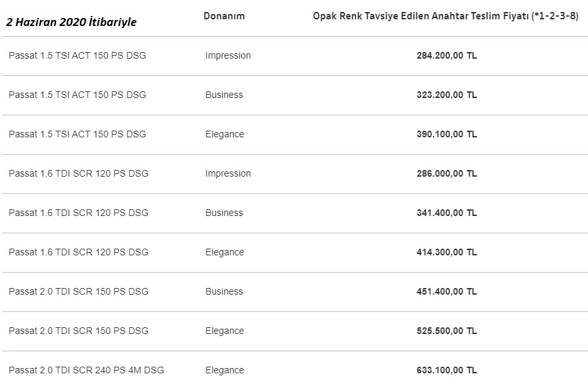Select Passat 2.0 TDI SCR 240 PS 4M DSG
588x380 pixels.
86,370
